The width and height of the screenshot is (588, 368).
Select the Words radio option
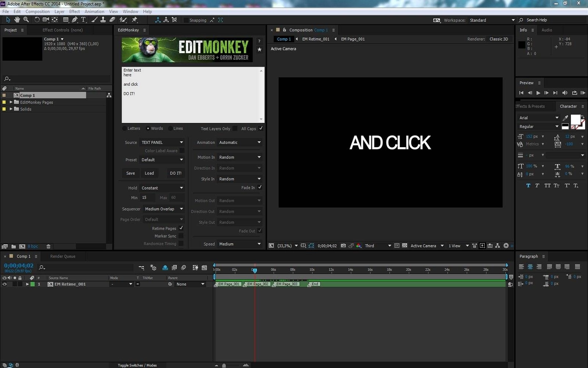tap(148, 128)
